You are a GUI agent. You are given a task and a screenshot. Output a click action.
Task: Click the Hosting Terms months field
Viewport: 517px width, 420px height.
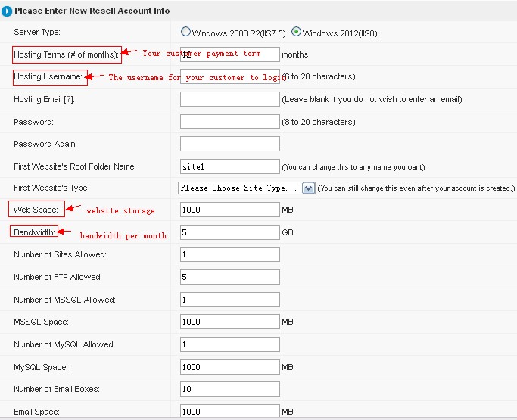[229, 54]
